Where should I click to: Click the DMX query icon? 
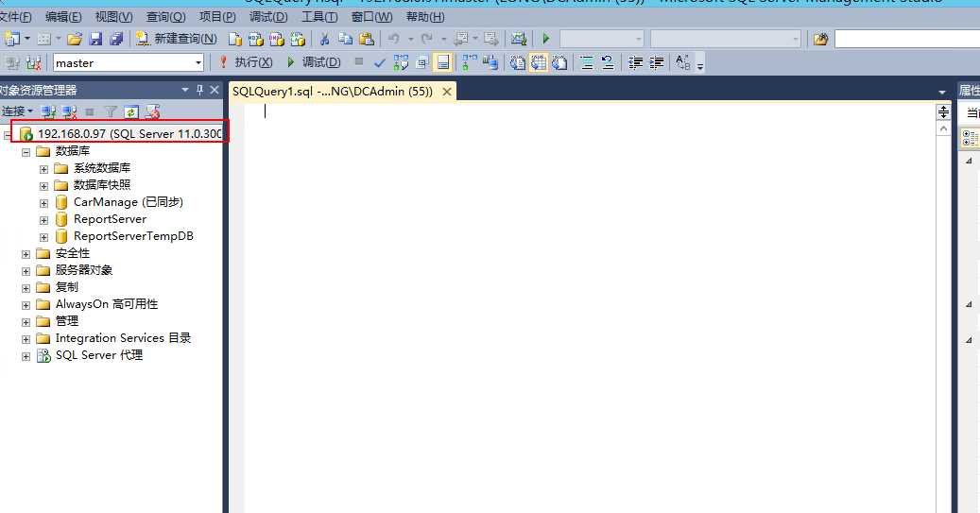tap(276, 40)
